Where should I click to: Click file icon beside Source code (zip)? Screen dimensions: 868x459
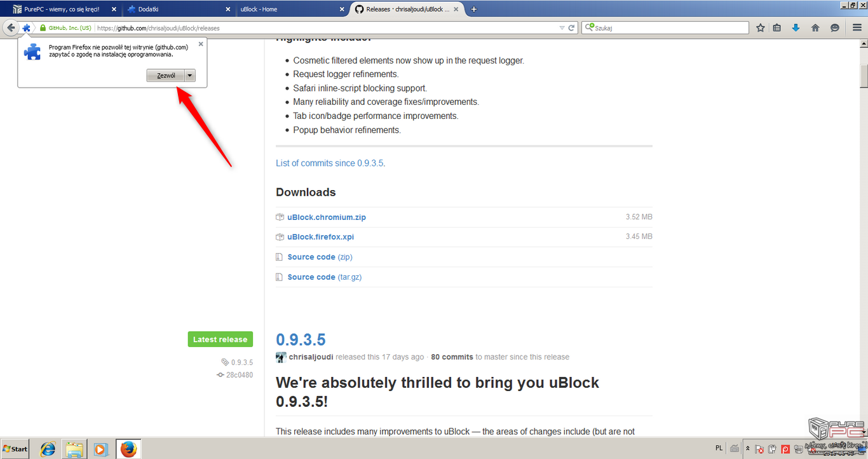point(279,257)
